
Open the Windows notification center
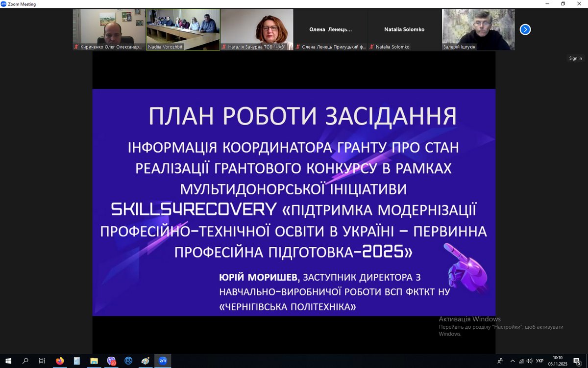577,361
